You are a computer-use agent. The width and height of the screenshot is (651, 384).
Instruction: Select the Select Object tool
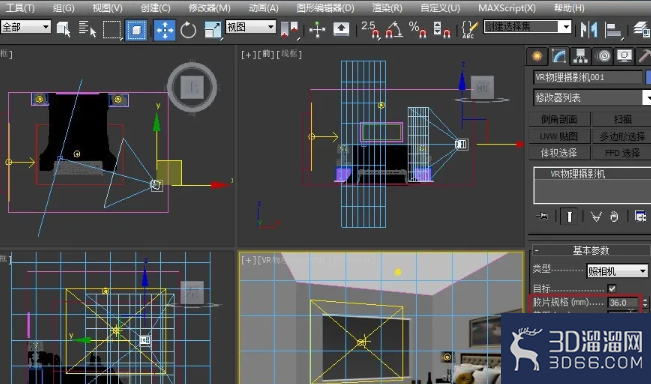pos(64,30)
